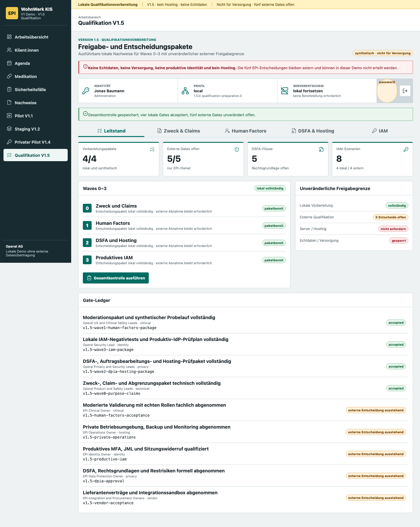This screenshot has height=527, width=420.
Task: Open Pilot V1.1 in the sidebar
Action: click(36, 116)
